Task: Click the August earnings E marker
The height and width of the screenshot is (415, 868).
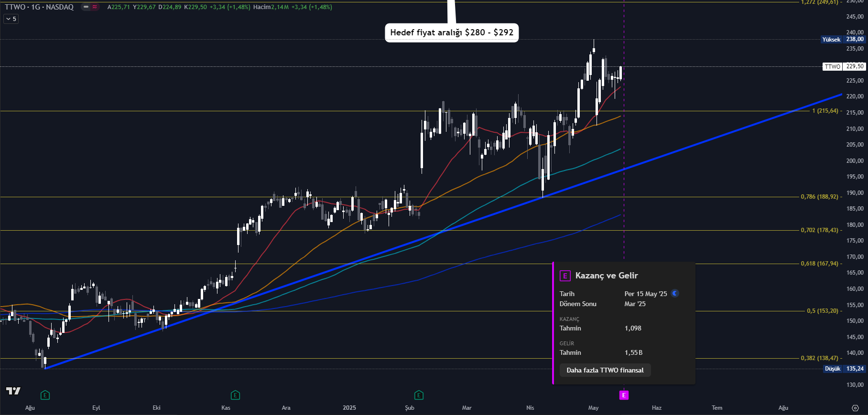Action: coord(45,395)
